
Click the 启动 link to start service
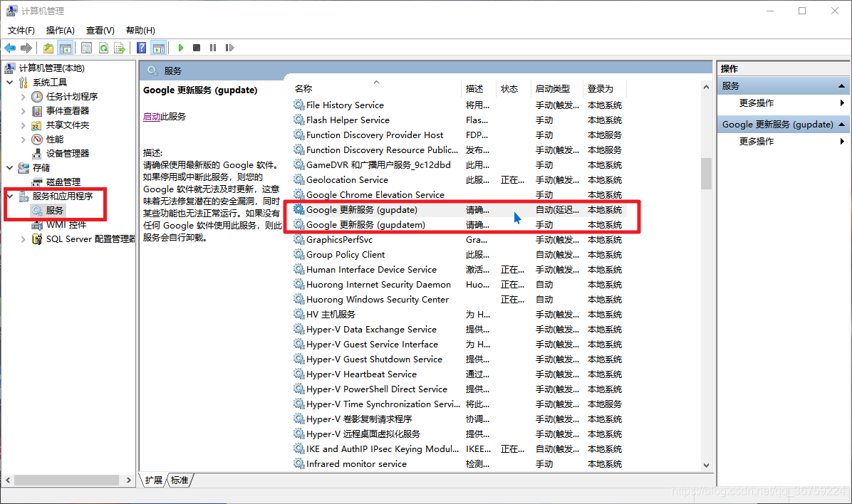152,117
